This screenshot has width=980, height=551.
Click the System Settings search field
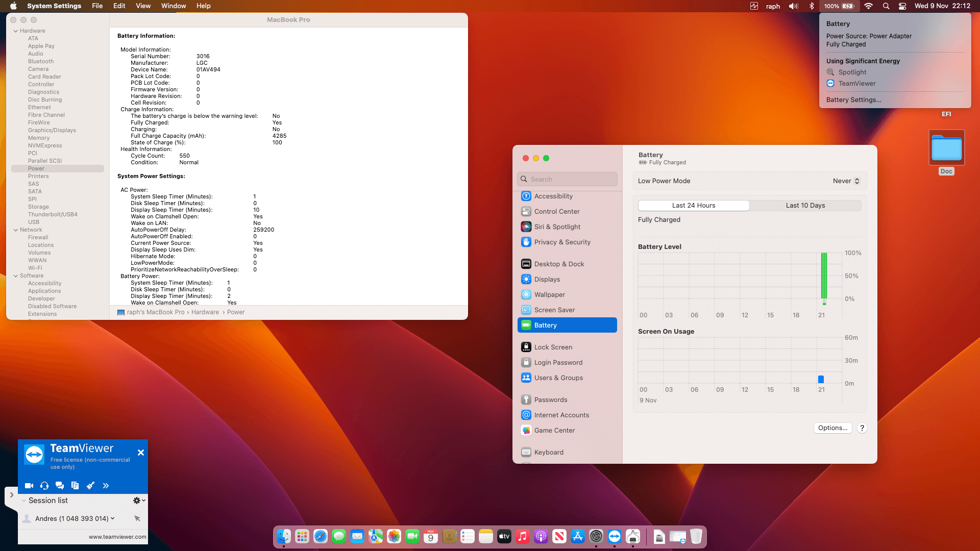(567, 179)
